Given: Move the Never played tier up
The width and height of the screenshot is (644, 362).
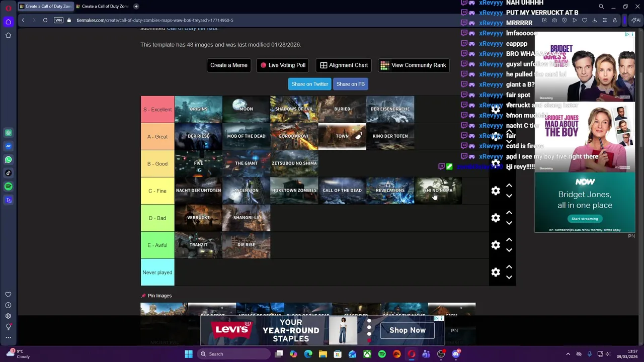Looking at the screenshot, I should (x=509, y=267).
